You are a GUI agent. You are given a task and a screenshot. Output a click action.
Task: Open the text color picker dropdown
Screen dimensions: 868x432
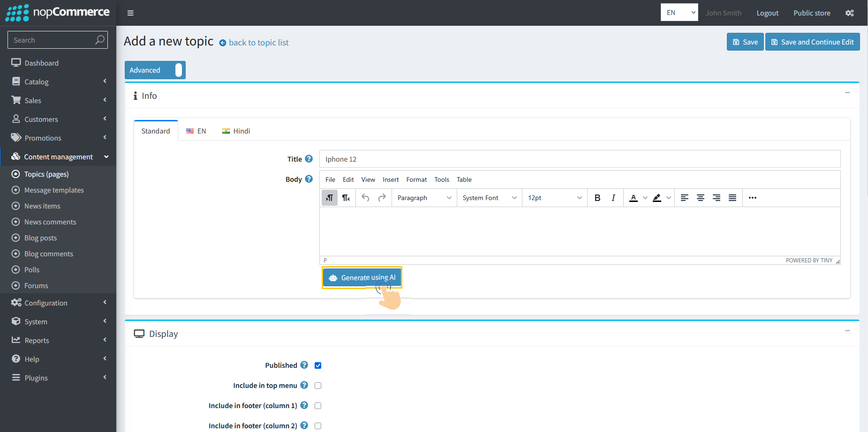[644, 197]
